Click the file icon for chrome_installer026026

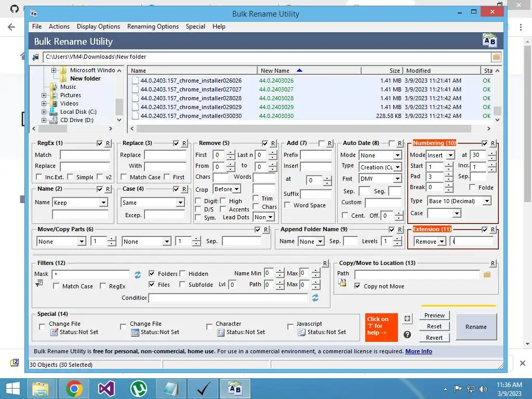135,81
